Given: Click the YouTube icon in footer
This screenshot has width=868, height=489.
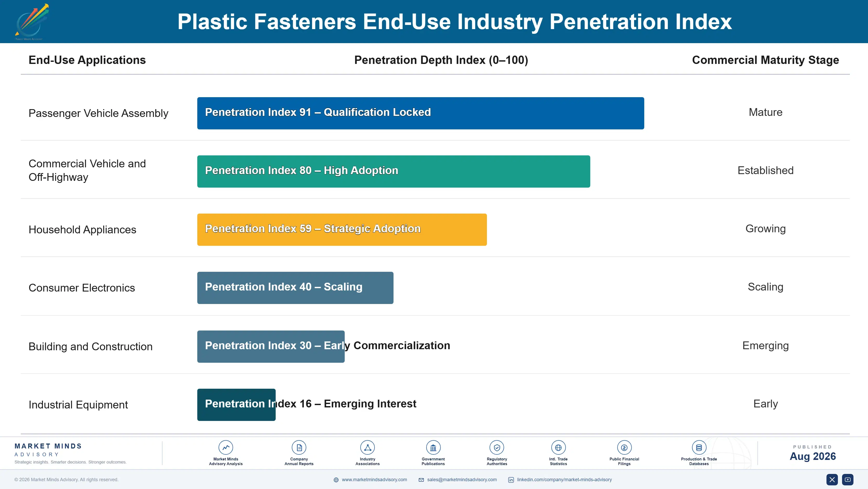Looking at the screenshot, I should coord(848,480).
